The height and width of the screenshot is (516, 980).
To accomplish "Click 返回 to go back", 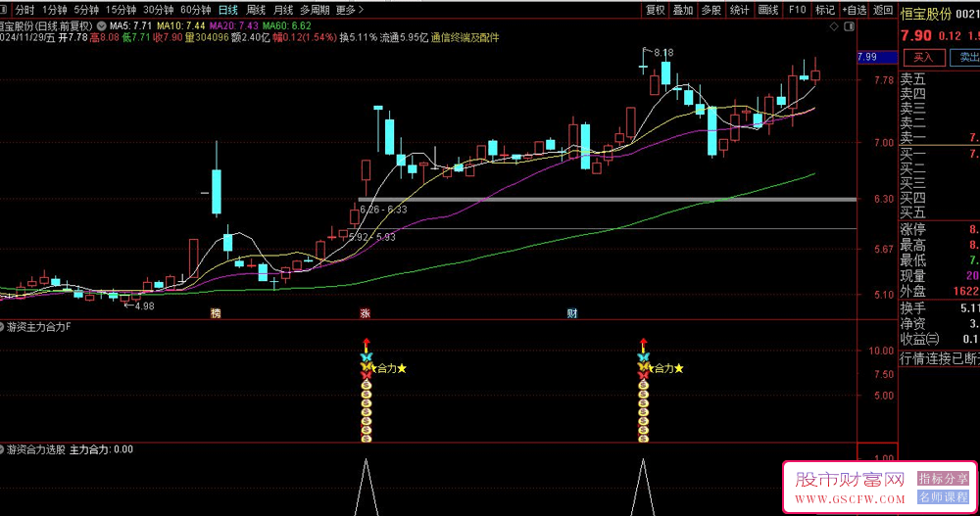I will 883,10.
